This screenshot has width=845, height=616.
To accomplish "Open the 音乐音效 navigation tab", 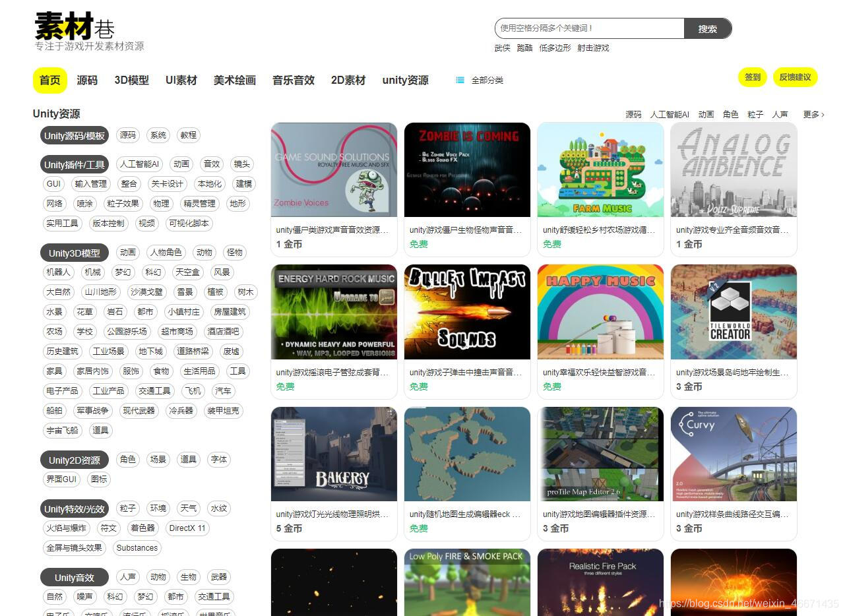I will pyautogui.click(x=294, y=80).
